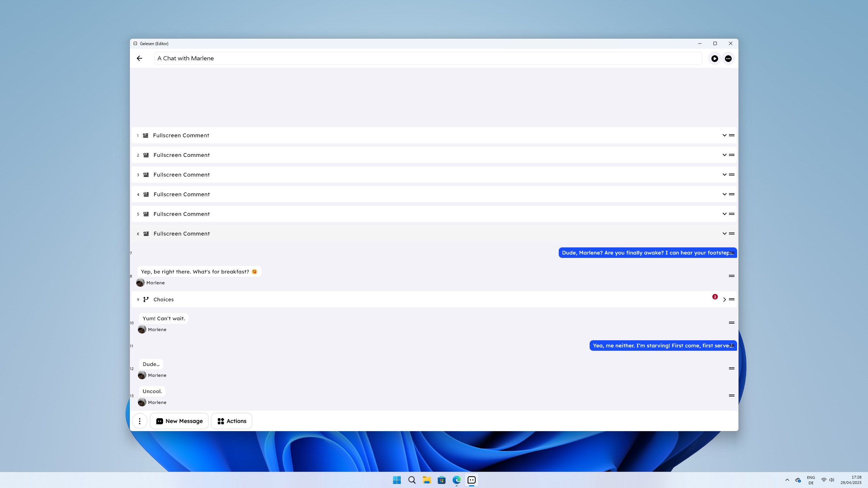The height and width of the screenshot is (488, 868).
Task: Click the back arrow icon
Action: 139,58
